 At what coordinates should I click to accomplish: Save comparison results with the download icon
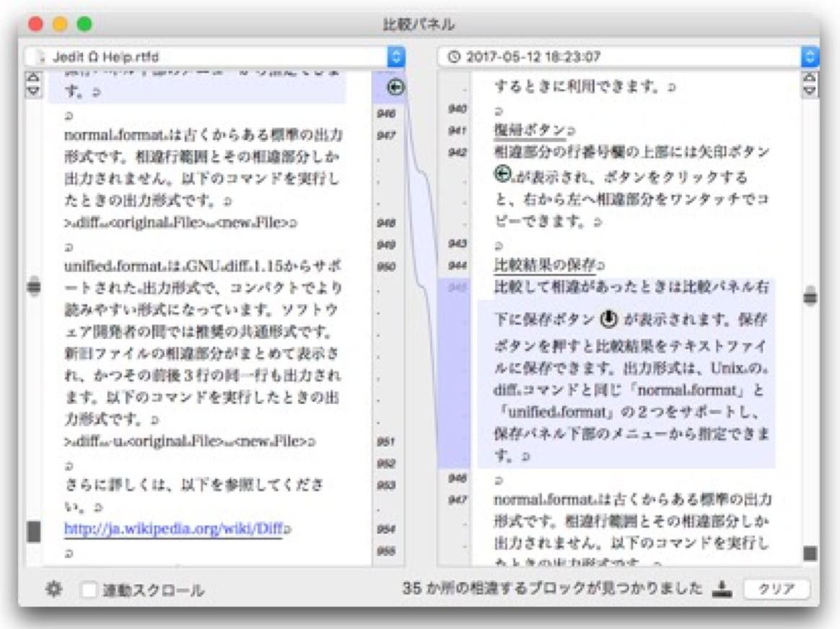pos(722,589)
